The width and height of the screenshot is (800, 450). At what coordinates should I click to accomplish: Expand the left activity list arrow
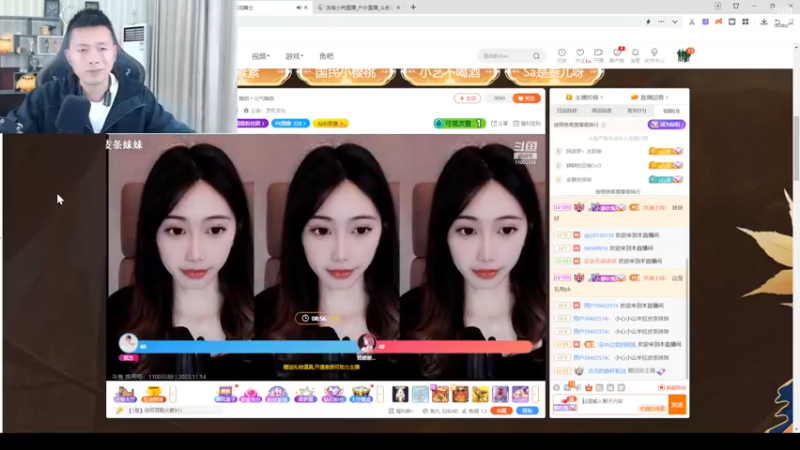[173, 394]
